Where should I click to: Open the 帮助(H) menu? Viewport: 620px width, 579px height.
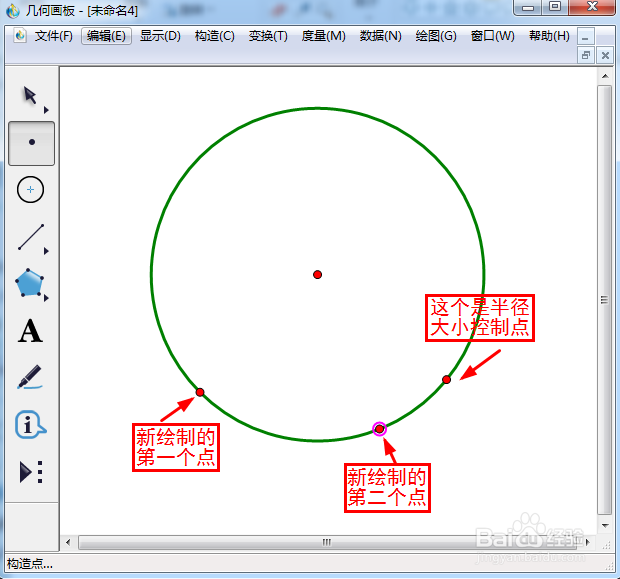[x=549, y=36]
